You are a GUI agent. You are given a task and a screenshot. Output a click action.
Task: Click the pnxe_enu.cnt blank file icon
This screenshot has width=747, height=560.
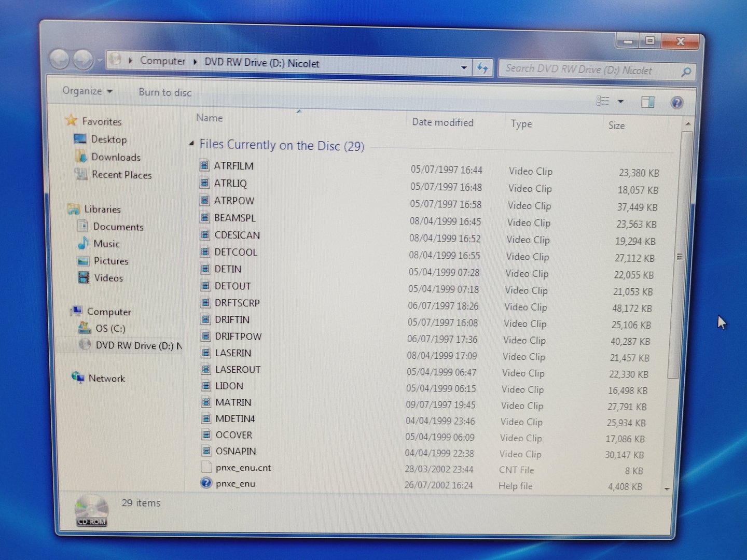pyautogui.click(x=206, y=467)
